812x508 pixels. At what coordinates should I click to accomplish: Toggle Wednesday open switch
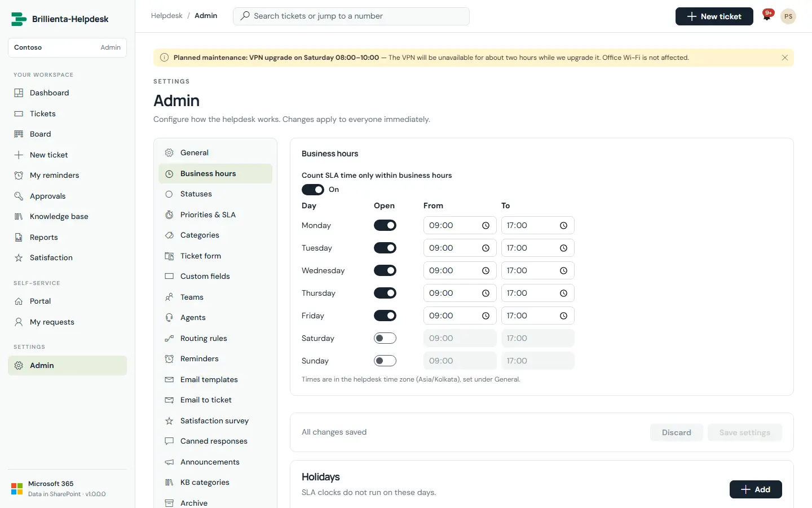[385, 270]
